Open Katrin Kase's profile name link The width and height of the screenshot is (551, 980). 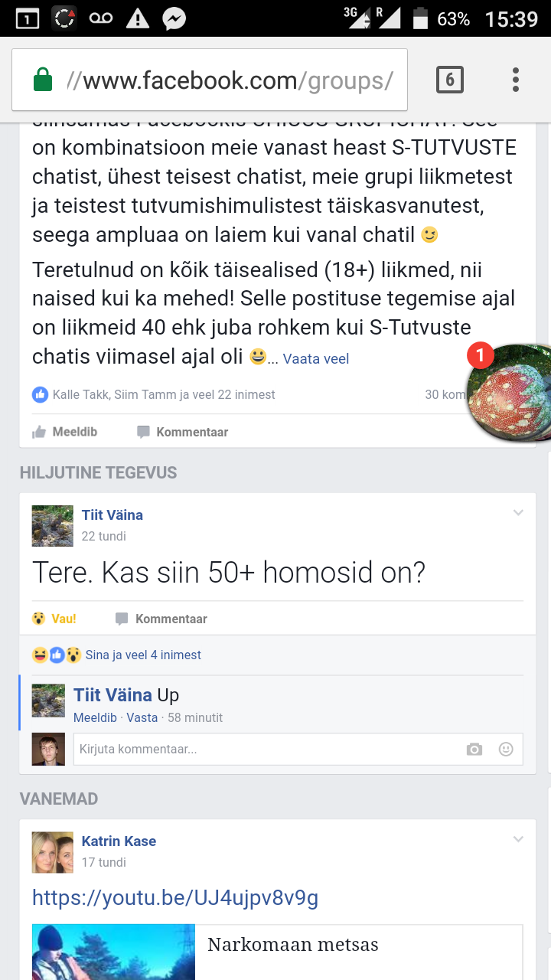point(119,841)
